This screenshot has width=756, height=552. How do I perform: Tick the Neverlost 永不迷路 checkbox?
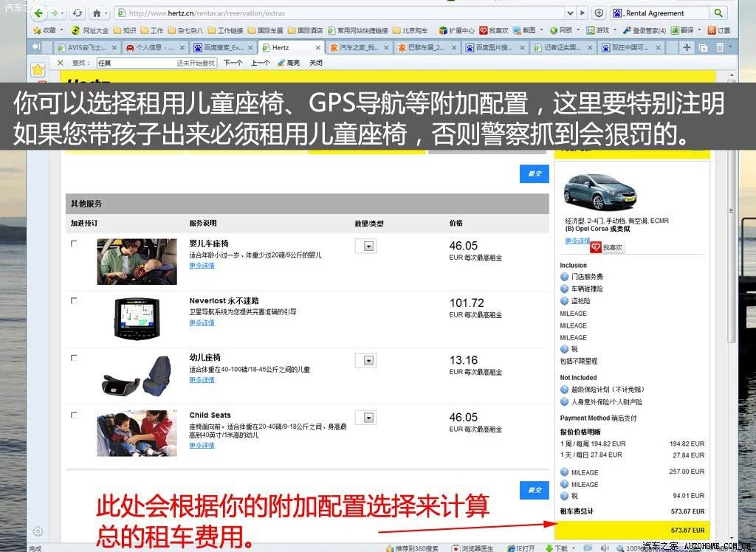pyautogui.click(x=74, y=301)
